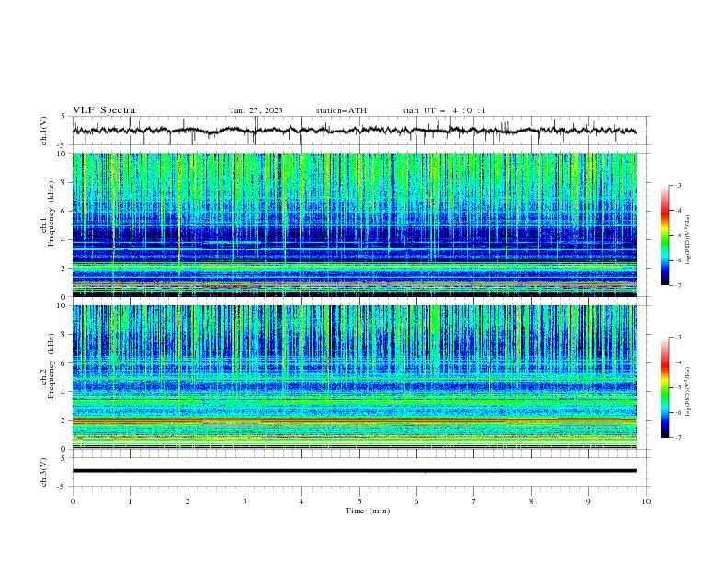Click the ch.1 colorbar '-3' label
The width and height of the screenshot is (728, 563).
click(x=677, y=185)
